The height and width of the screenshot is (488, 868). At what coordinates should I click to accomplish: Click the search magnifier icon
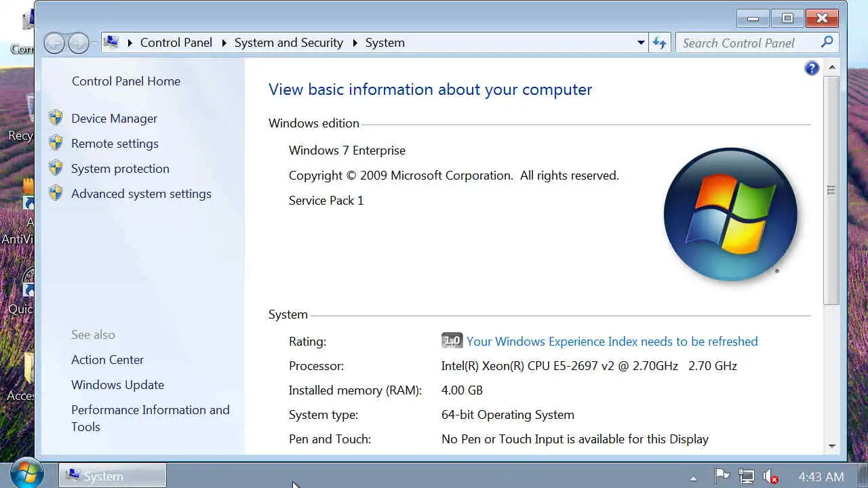(x=827, y=43)
